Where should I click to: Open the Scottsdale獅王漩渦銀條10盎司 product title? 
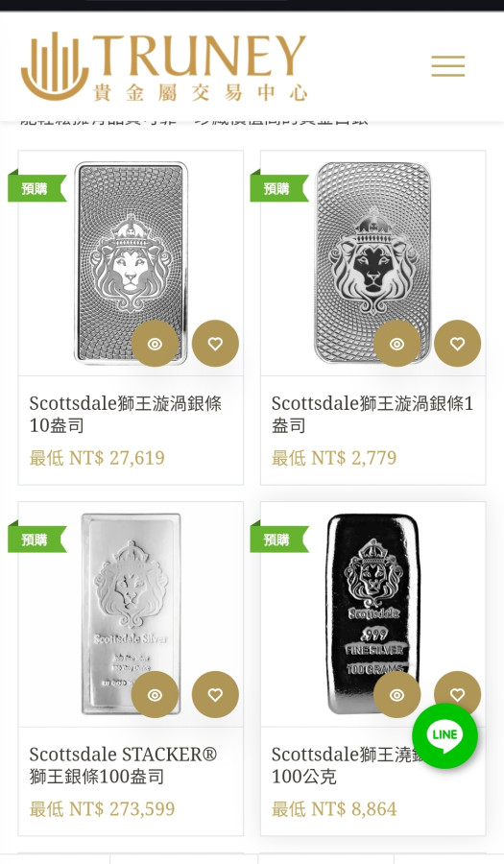[125, 414]
